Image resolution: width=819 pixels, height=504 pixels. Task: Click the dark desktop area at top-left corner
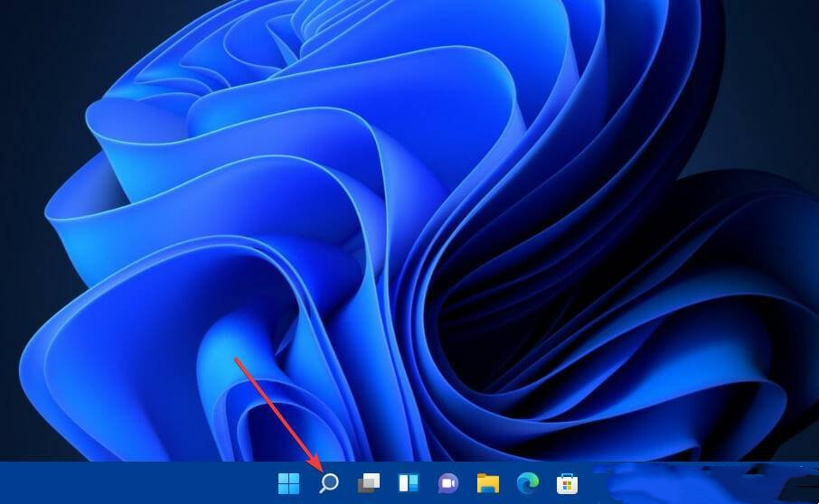pyautogui.click(x=27, y=27)
